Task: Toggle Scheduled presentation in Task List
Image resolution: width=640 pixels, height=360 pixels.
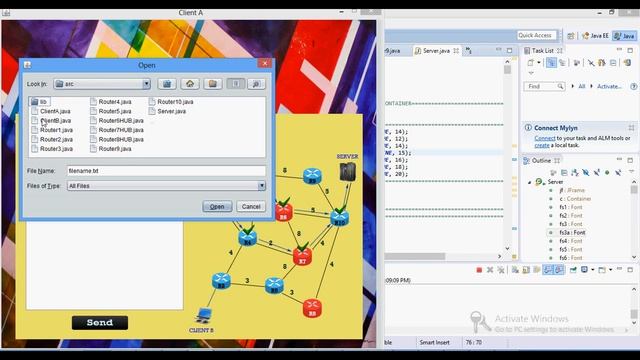Action: [562, 63]
